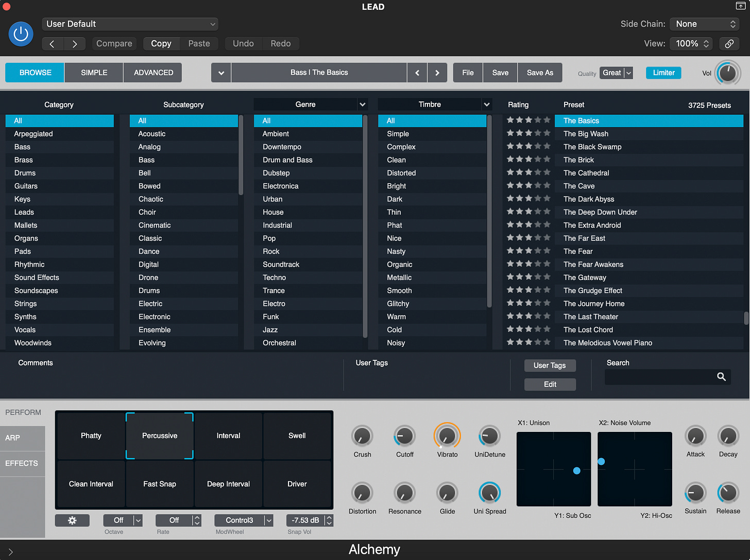This screenshot has height=560, width=750.
Task: Click the Decay knob
Action: [728, 436]
